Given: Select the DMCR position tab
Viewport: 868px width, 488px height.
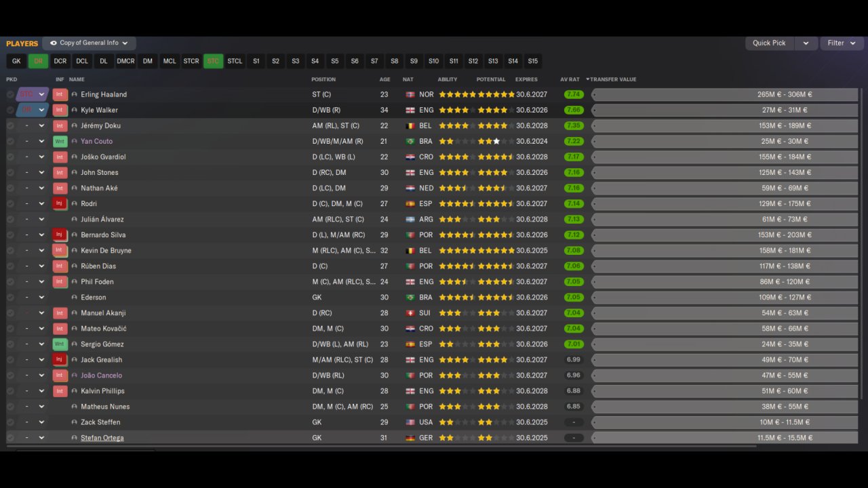Looking at the screenshot, I should (125, 61).
